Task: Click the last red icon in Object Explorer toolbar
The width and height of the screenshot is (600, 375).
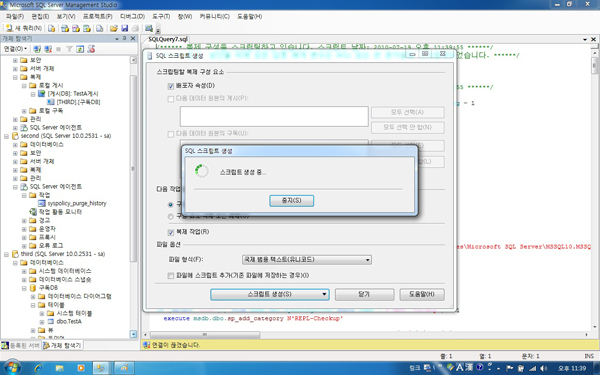Action: [91, 49]
